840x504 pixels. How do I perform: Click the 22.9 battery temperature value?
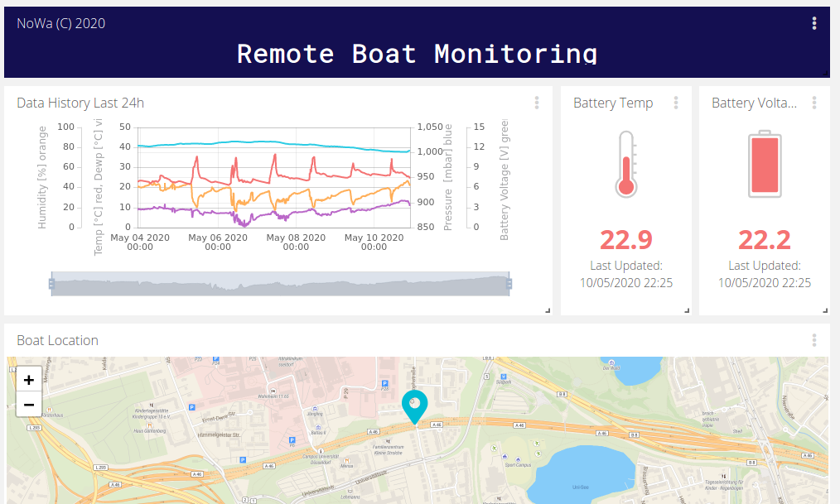[x=625, y=240]
